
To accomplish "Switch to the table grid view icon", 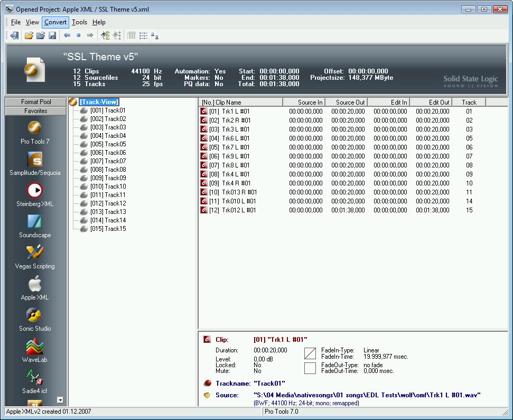I will pyautogui.click(x=132, y=35).
